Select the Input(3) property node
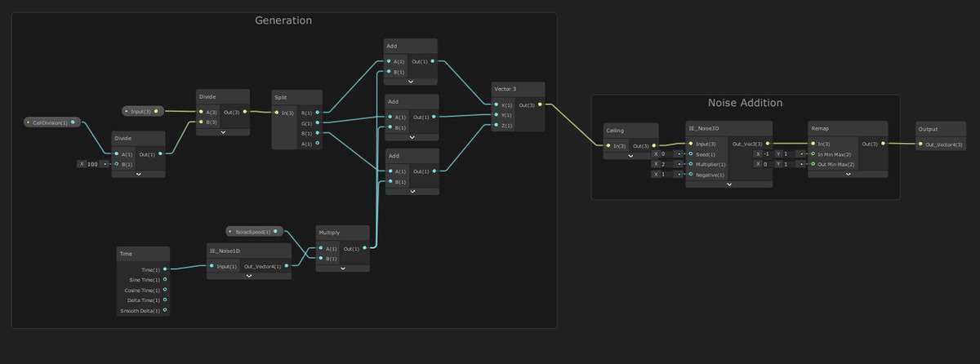Image resolution: width=980 pixels, height=364 pixels. 143,111
